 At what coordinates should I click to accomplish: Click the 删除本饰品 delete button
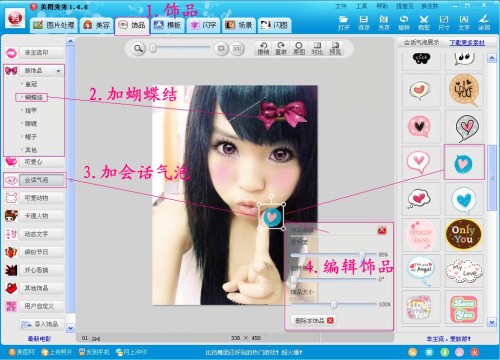[313, 320]
